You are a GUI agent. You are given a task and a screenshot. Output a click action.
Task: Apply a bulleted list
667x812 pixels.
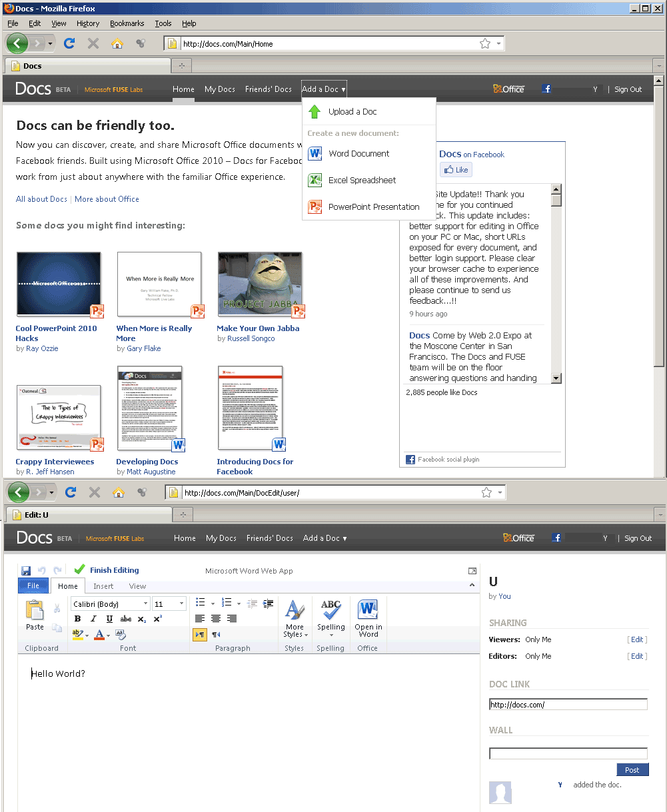[x=200, y=603]
